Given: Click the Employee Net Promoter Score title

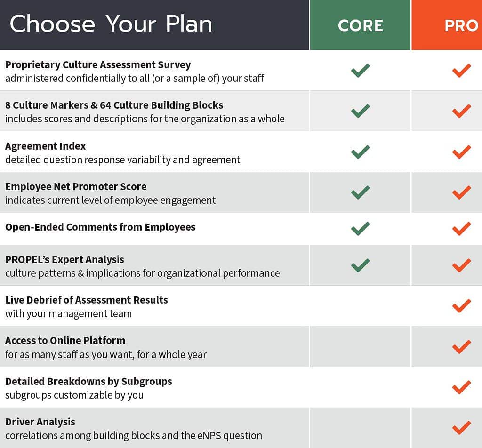Looking at the screenshot, I should (x=76, y=187).
